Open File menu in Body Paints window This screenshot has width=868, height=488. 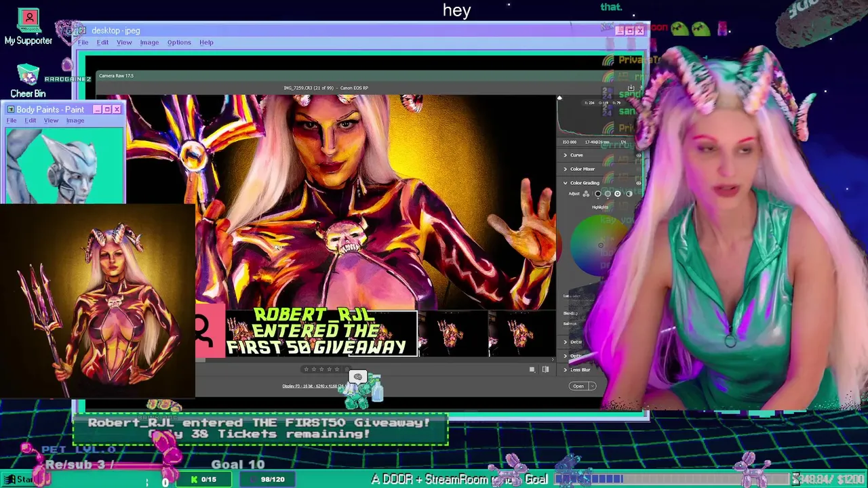12,120
